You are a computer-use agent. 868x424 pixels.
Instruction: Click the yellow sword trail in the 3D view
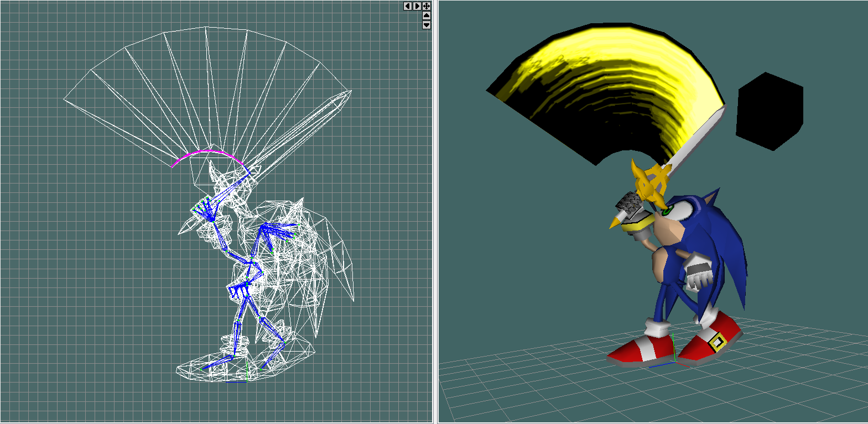click(x=605, y=94)
